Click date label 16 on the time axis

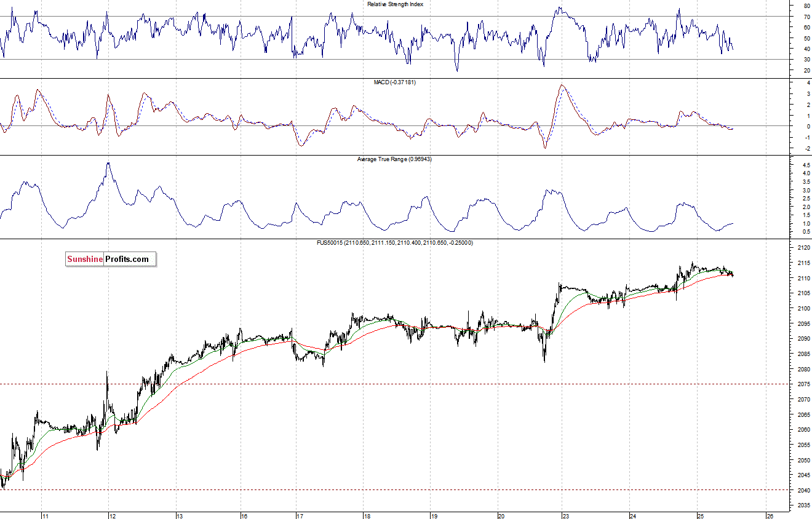244,515
